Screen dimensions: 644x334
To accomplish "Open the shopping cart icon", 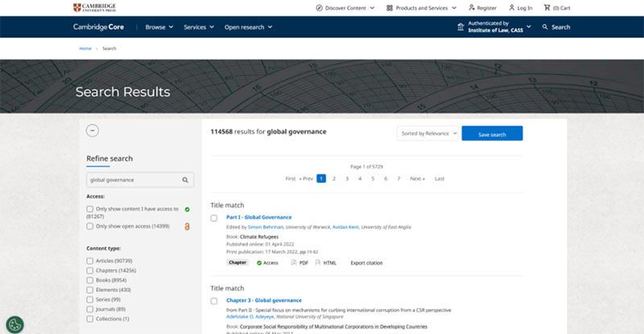I will coord(547,8).
